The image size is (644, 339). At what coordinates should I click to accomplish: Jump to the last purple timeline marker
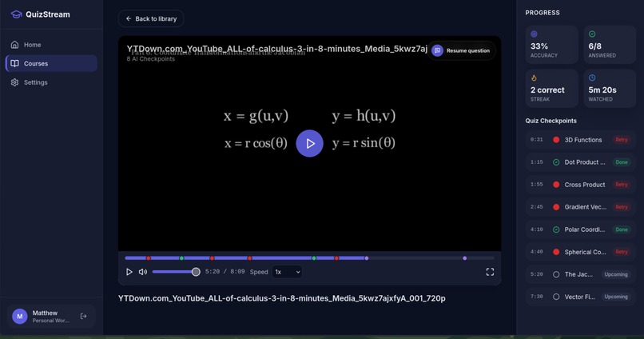pos(464,258)
